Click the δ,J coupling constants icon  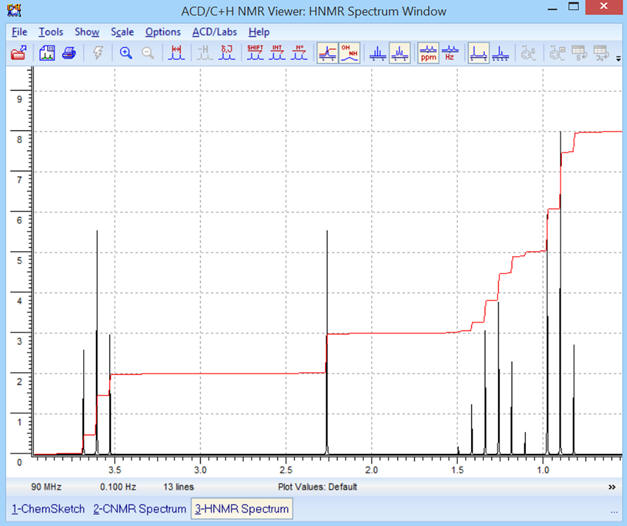click(x=226, y=53)
